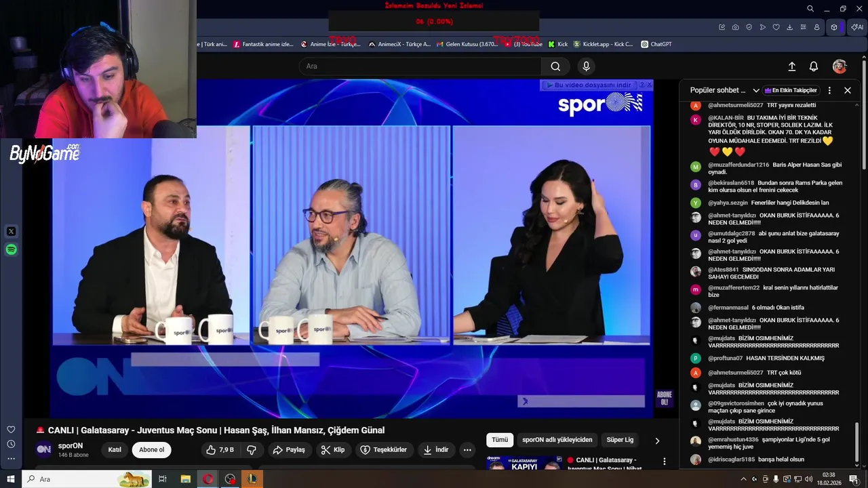This screenshot has width=868, height=488.
Task: Open the AnimeciX bookmark
Action: (x=399, y=44)
